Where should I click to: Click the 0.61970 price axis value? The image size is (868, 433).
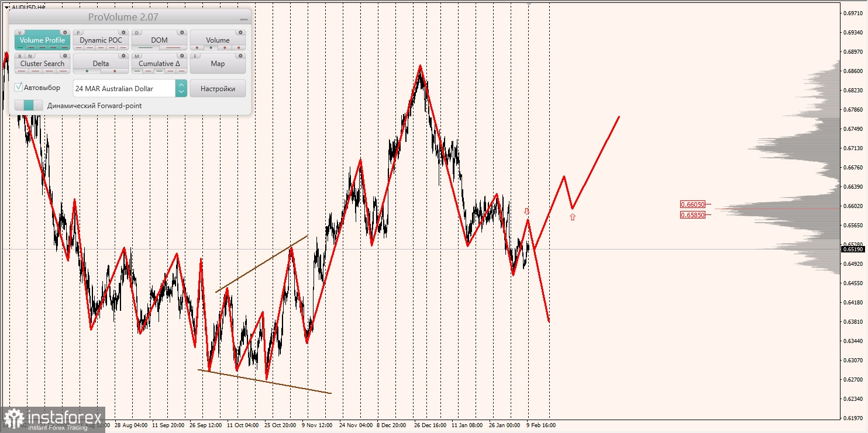[x=854, y=418]
